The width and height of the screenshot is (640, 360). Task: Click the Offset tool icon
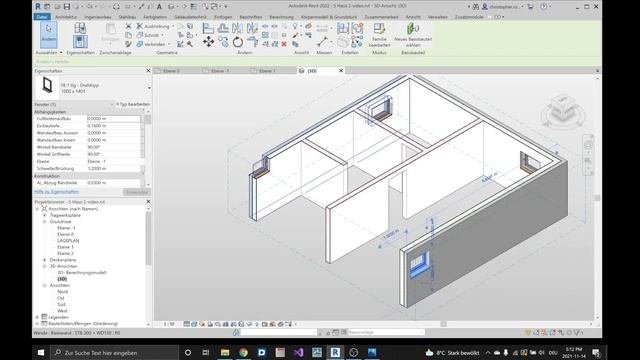click(223, 28)
